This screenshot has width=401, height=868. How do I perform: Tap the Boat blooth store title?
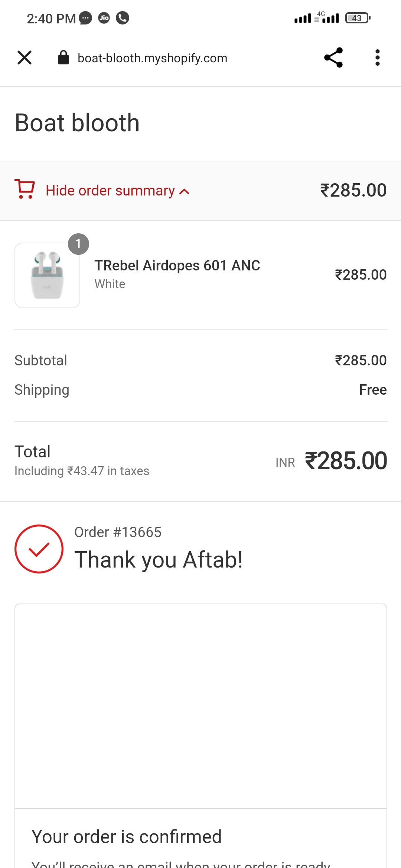click(77, 123)
